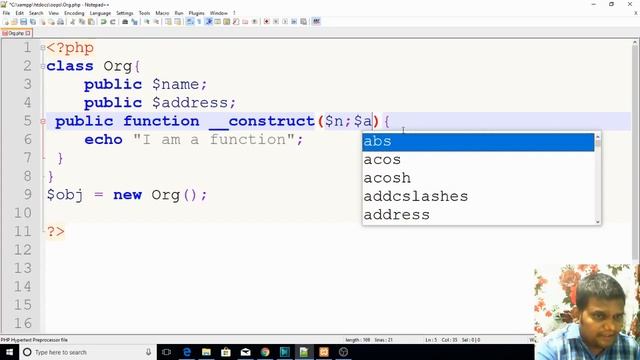The image size is (640, 360).
Task: Launch Microsoft Edge from the taskbar
Action: click(x=187, y=352)
